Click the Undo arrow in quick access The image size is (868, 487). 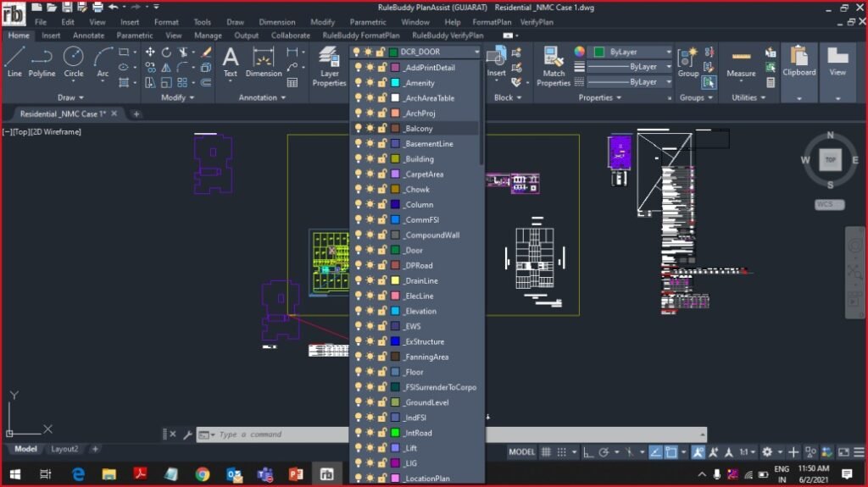coord(114,7)
